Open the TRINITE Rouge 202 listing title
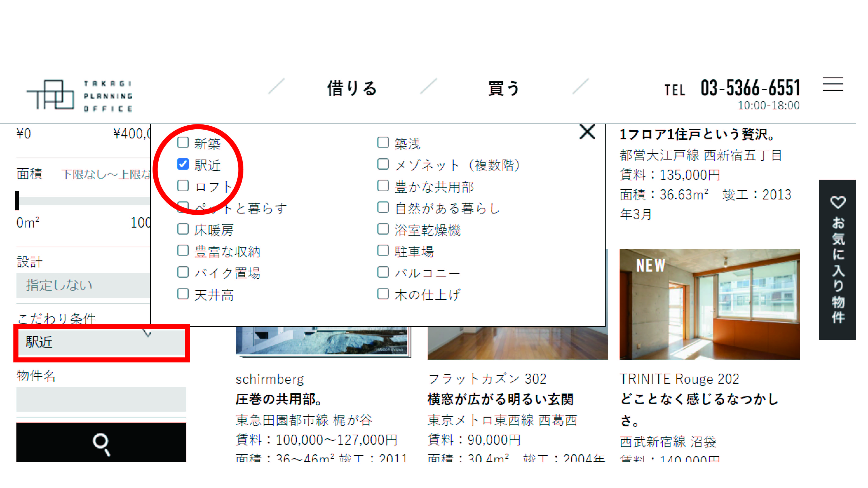The width and height of the screenshot is (868, 488). (679, 379)
